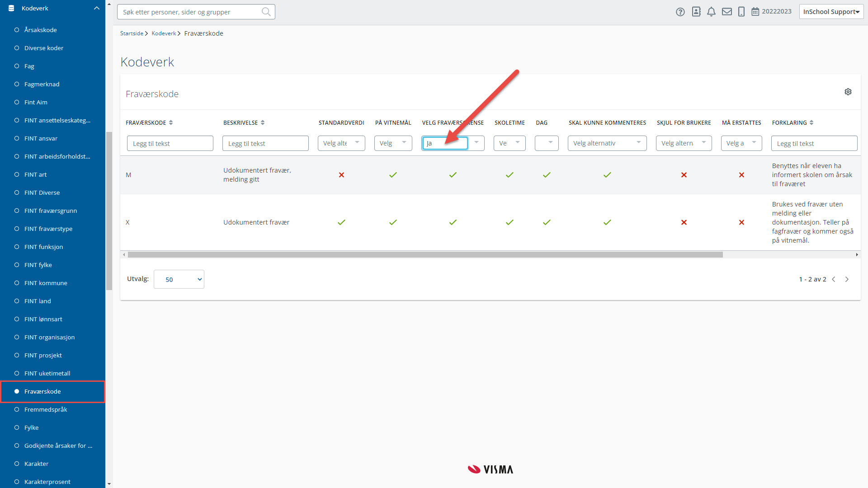Open the Skoletime filter dropdown
This screenshot has width=868, height=488.
pos(509,143)
